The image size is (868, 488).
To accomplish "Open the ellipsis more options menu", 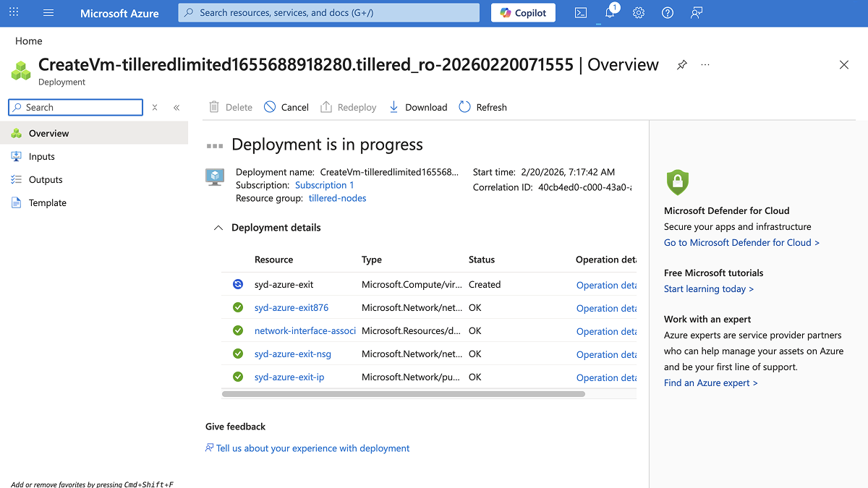I will tap(705, 64).
